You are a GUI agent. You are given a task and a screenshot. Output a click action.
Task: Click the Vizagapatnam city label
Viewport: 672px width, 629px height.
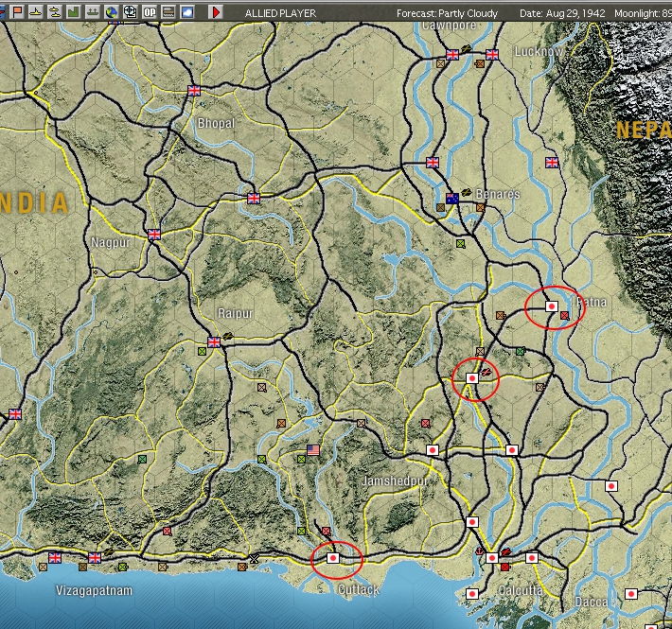tap(95, 591)
